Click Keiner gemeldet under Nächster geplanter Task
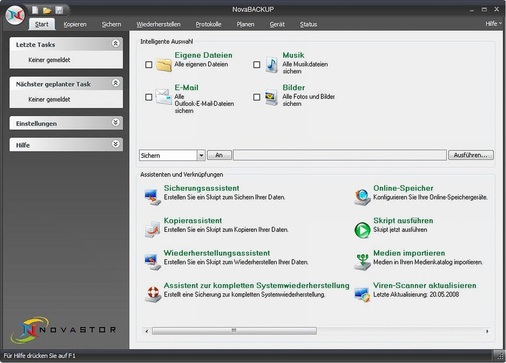The image size is (506, 363). pos(49,99)
